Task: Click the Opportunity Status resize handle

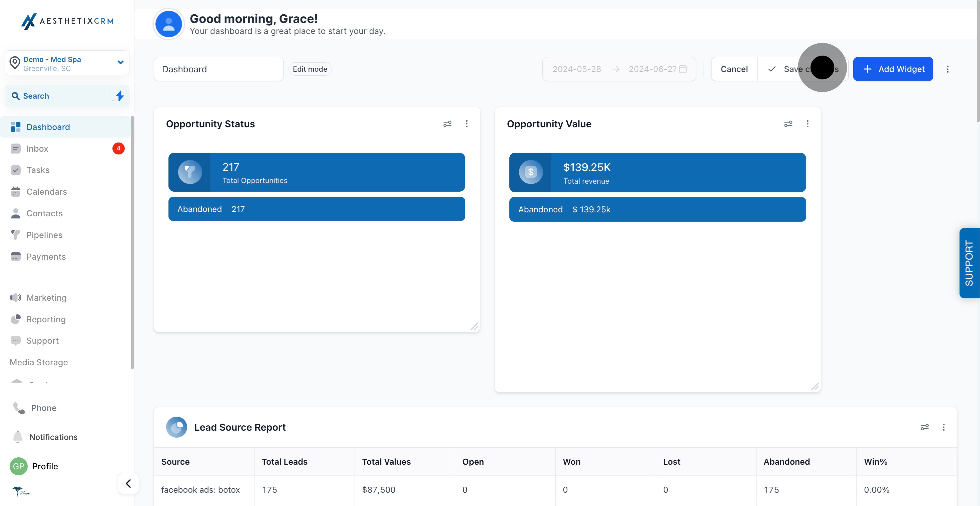Action: (474, 327)
